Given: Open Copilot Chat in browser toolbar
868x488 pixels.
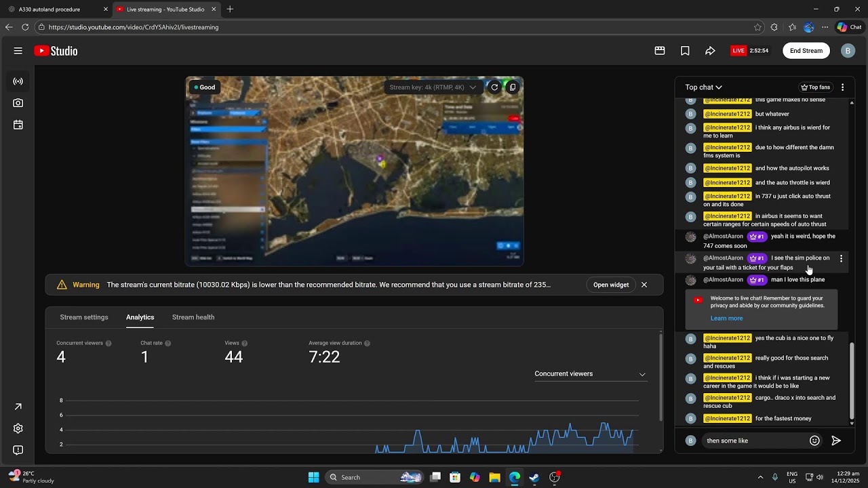Looking at the screenshot, I should point(849,27).
